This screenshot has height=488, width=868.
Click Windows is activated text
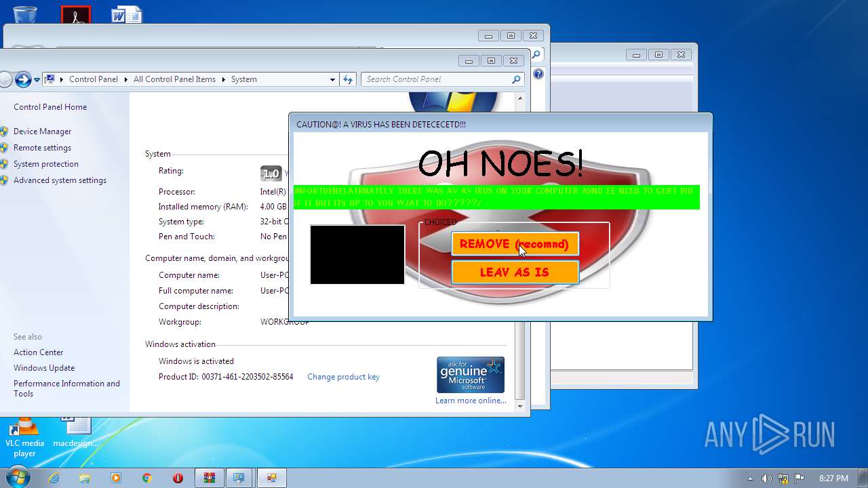196,361
